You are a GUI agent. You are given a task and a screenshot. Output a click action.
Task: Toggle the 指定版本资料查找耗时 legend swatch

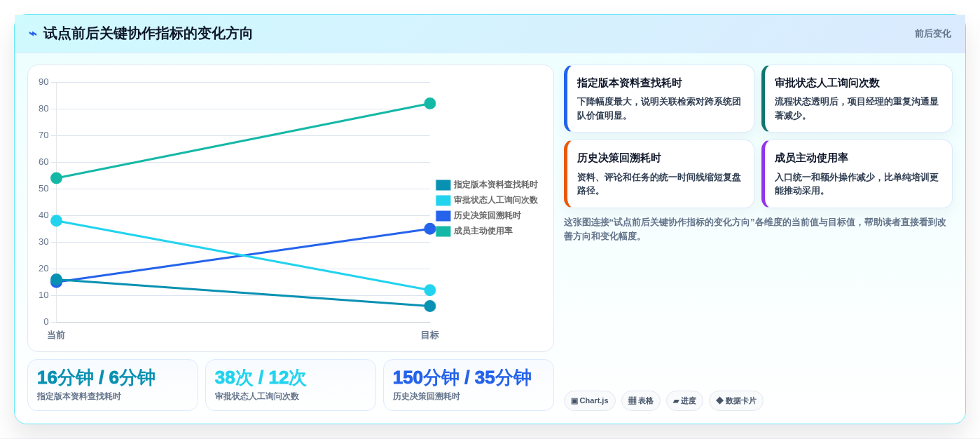[443, 185]
